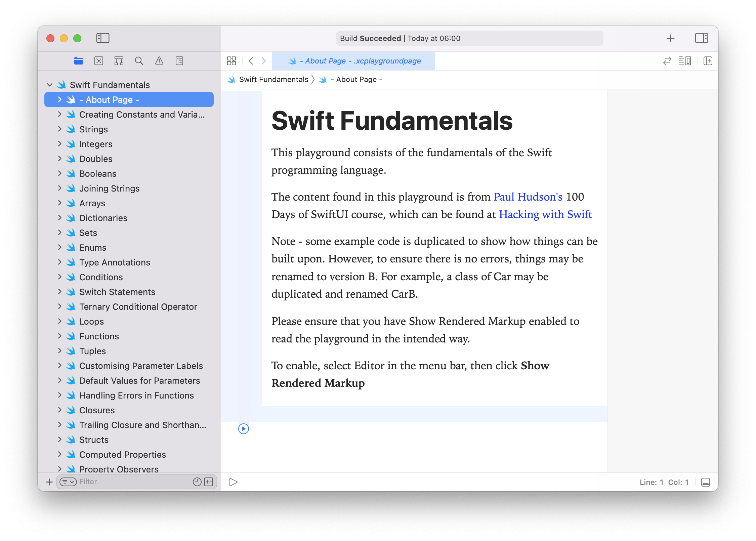Select the Trailing Closure and Shorthand page
The width and height of the screenshot is (756, 541).
[129, 425]
